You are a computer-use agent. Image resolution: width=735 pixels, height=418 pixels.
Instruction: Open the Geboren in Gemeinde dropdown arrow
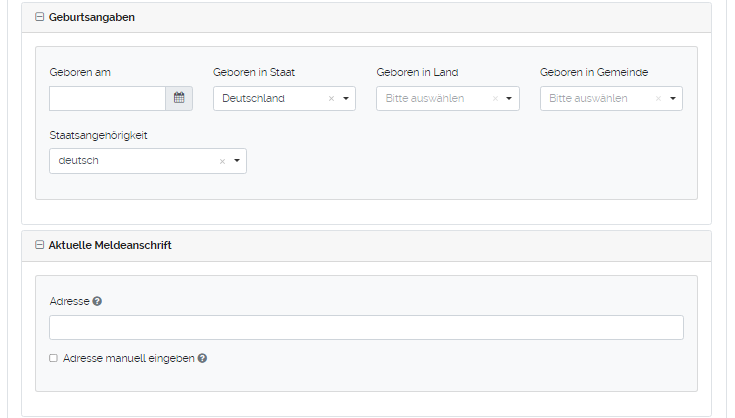click(673, 99)
